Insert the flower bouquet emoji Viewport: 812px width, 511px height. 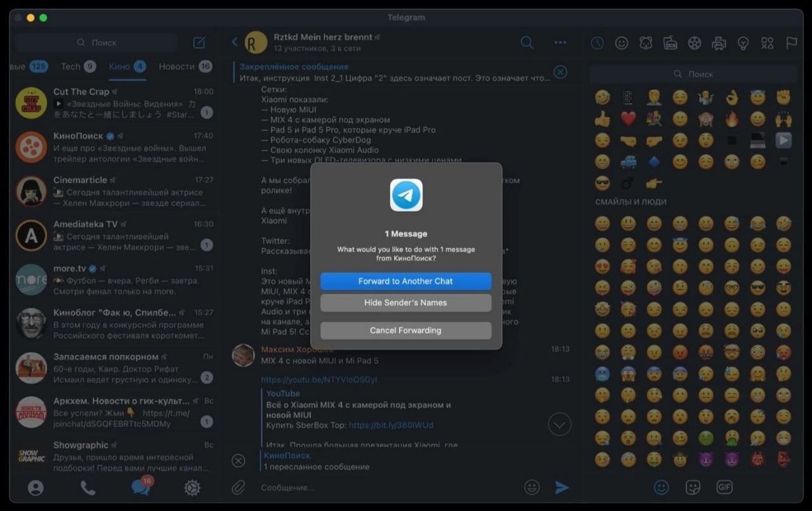pyautogui.click(x=654, y=119)
